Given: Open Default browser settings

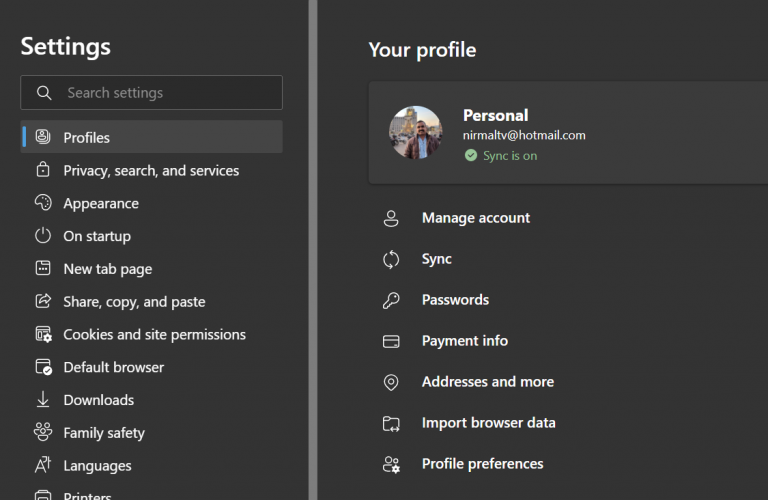Looking at the screenshot, I should [x=113, y=367].
